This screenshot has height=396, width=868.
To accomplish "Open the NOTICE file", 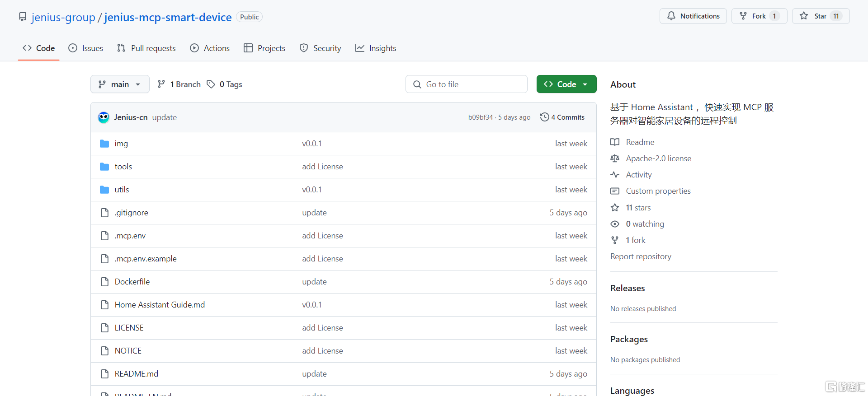I will coord(128,351).
